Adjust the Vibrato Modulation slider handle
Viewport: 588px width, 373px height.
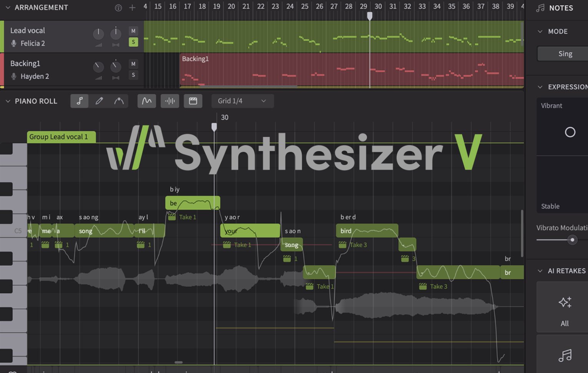coord(572,240)
